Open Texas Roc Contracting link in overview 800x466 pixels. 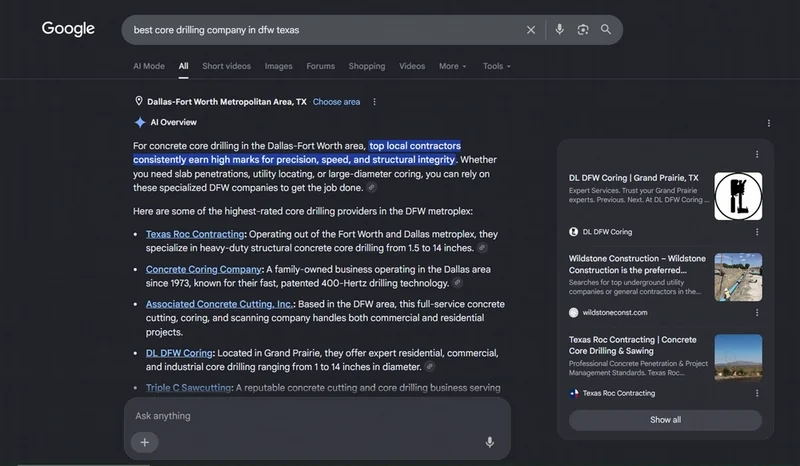pyautogui.click(x=195, y=234)
